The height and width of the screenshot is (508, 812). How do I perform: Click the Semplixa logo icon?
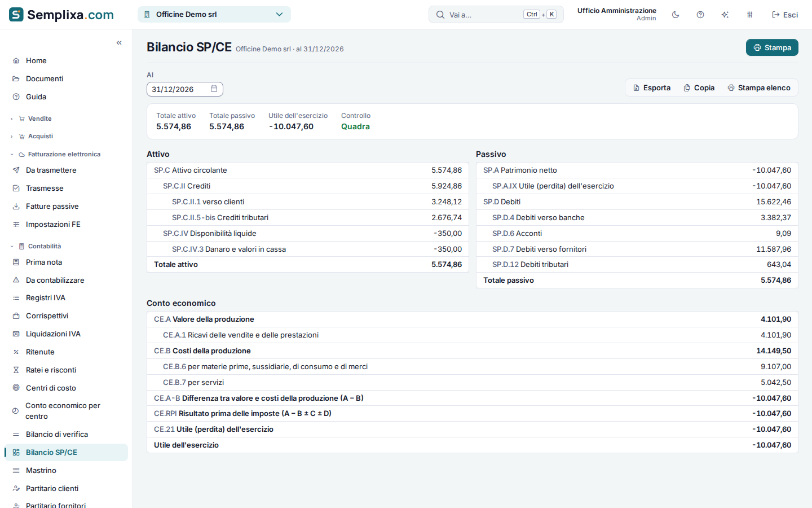coord(16,15)
